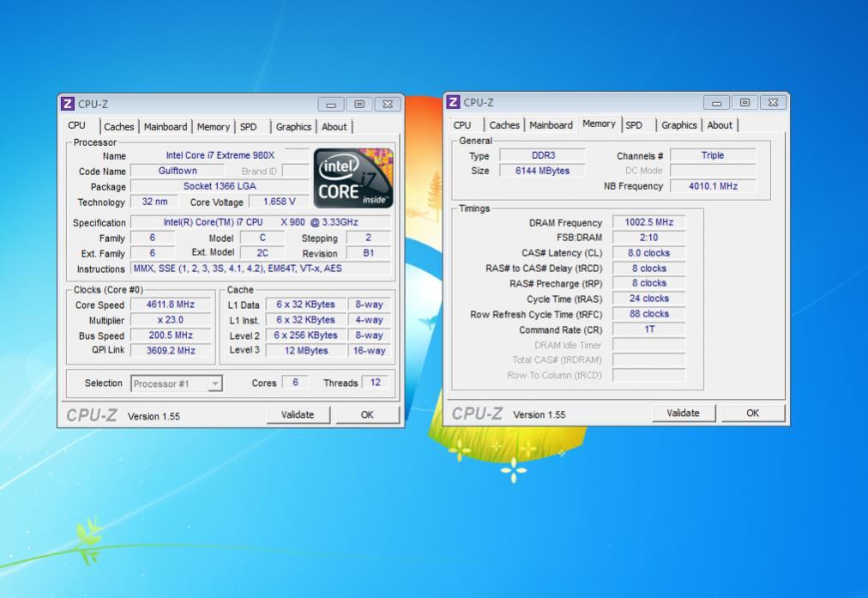Image resolution: width=868 pixels, height=598 pixels.
Task: Click the Command Rate value '1T'
Action: click(648, 329)
